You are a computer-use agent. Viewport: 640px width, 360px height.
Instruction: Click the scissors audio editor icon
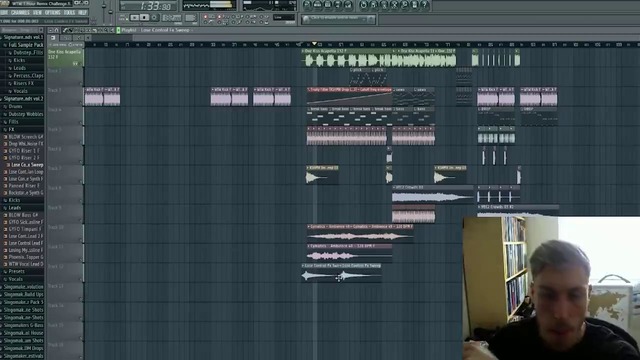[394, 5]
